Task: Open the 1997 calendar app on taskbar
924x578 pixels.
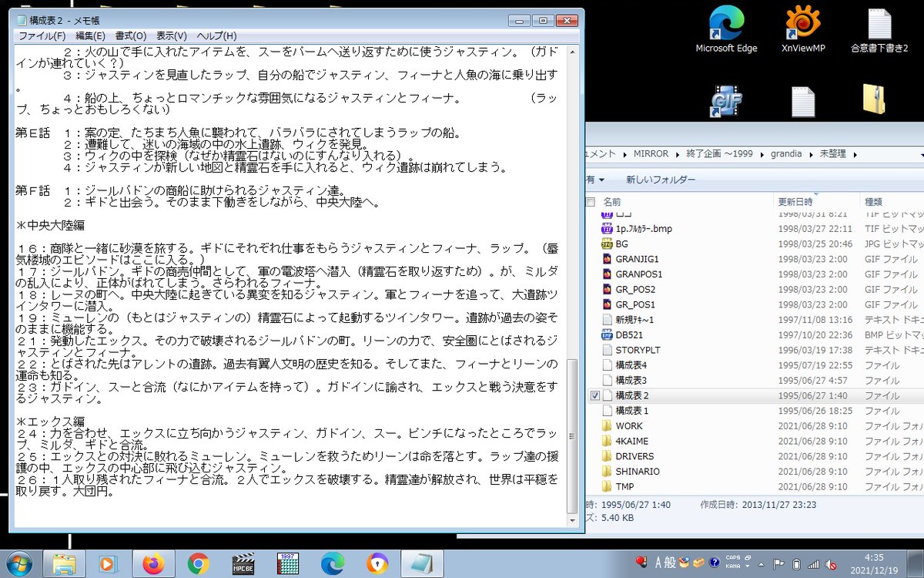Action: pyautogui.click(x=287, y=564)
